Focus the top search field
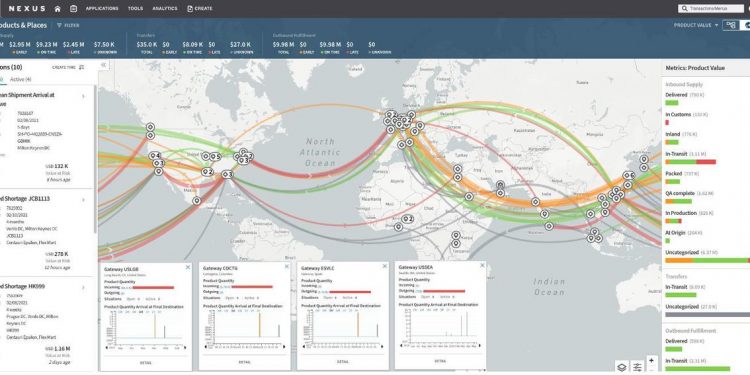Image resolution: width=750 pixels, height=375 pixels. (710, 9)
